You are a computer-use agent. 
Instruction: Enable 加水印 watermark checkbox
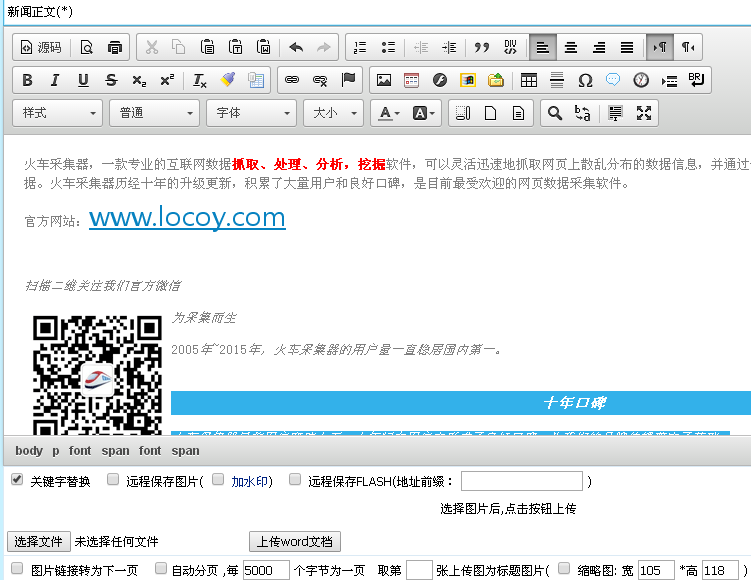218,479
